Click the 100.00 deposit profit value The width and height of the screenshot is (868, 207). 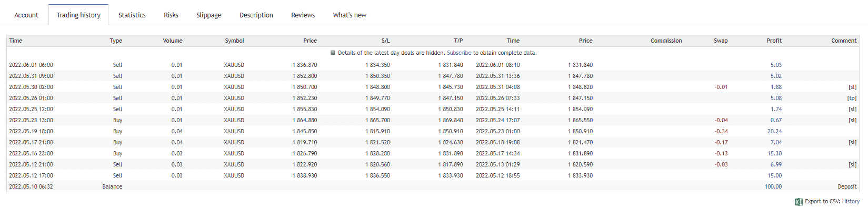tap(773, 186)
